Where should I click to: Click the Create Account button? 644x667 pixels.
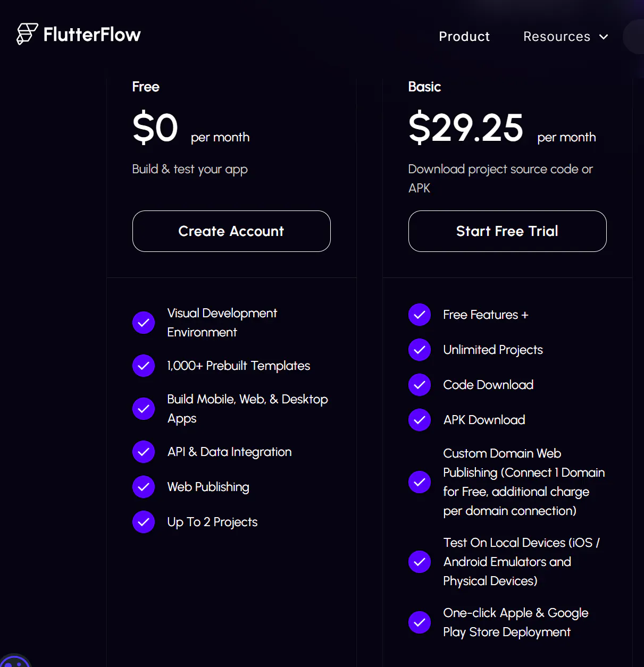pos(231,231)
